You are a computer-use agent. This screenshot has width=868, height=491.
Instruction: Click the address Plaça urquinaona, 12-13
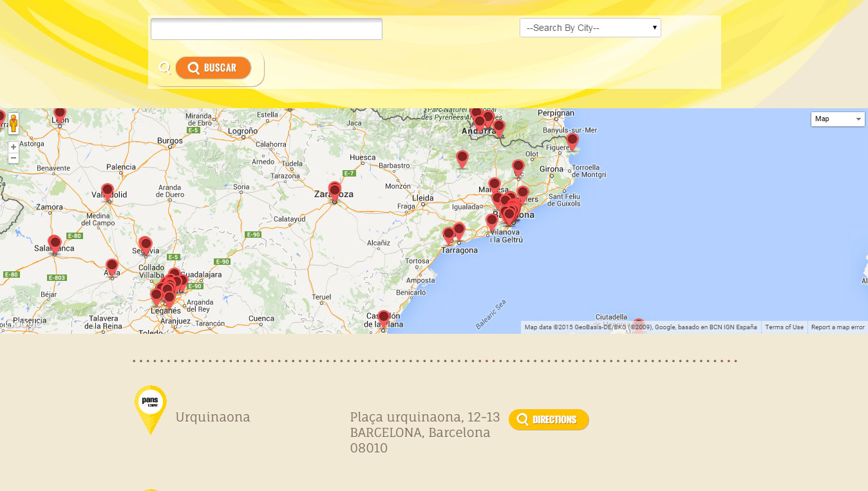pos(425,418)
